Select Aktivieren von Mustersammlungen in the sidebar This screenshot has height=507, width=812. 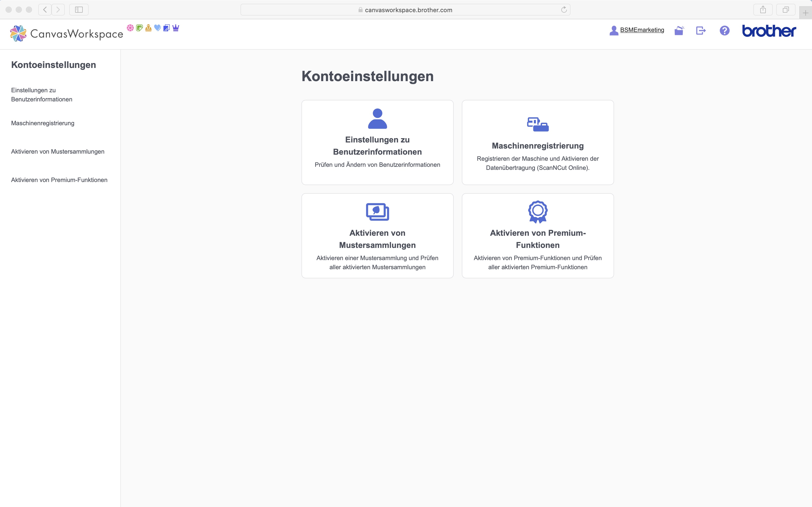click(x=57, y=152)
